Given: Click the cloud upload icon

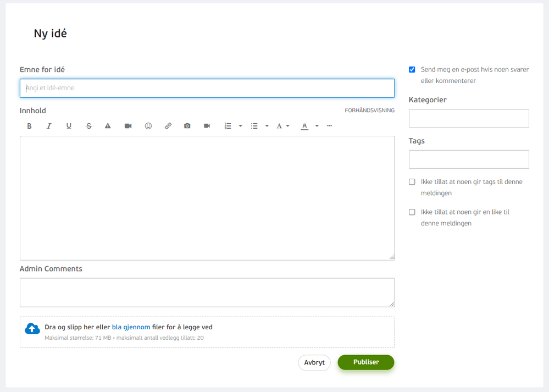Looking at the screenshot, I should point(32,329).
